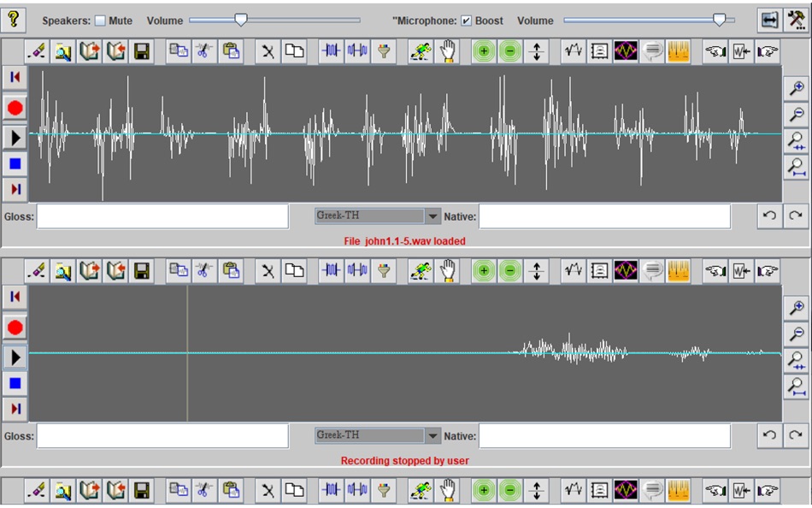Start recording in the john1.1-5.wav panel
This screenshot has height=508, width=812.
tap(15, 109)
